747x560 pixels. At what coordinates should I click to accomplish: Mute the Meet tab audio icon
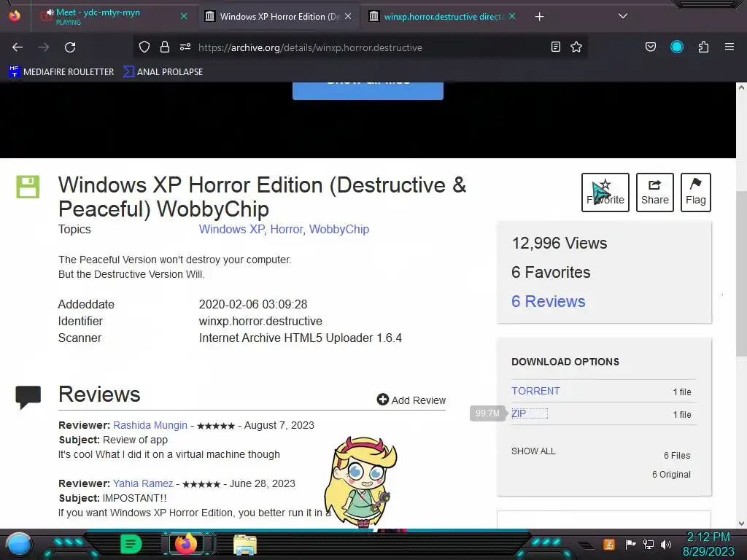tap(50, 12)
